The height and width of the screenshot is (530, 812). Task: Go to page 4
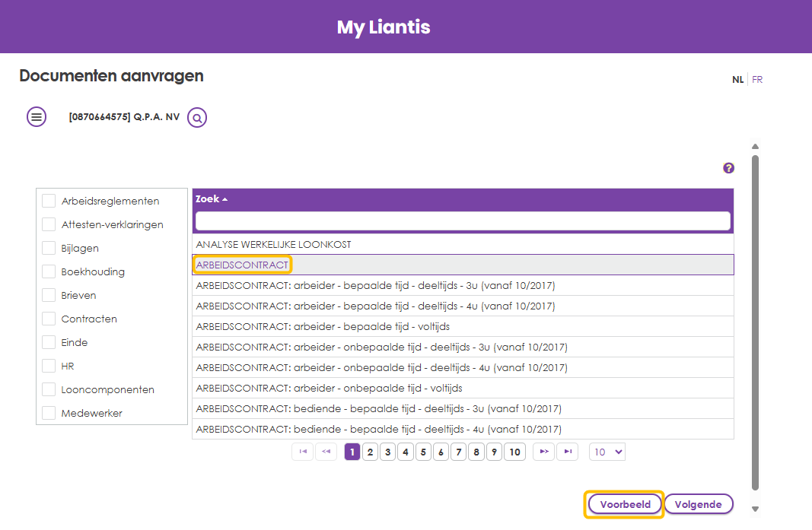(x=406, y=452)
